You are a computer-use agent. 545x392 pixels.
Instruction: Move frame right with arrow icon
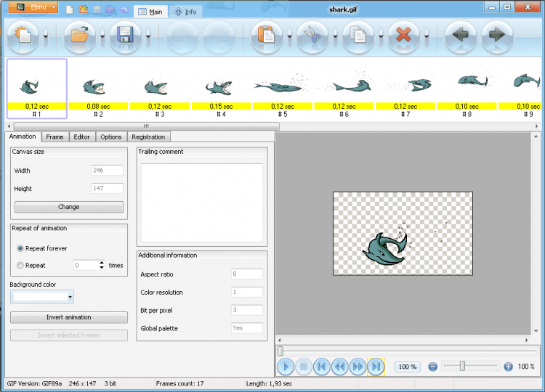tap(497, 36)
